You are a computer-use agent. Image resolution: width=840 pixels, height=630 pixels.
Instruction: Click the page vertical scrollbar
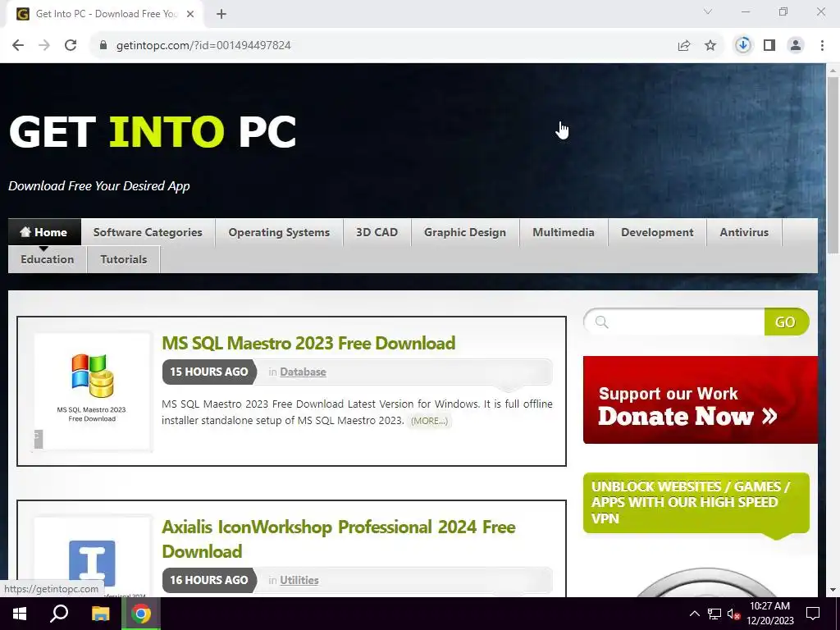[833, 164]
